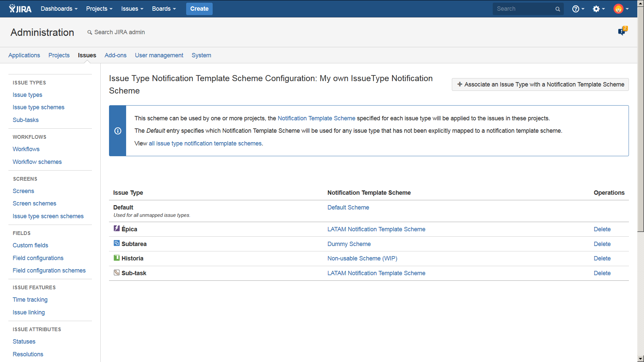644x362 pixels.
Task: Switch to the Add-ons admin tab
Action: tap(115, 55)
